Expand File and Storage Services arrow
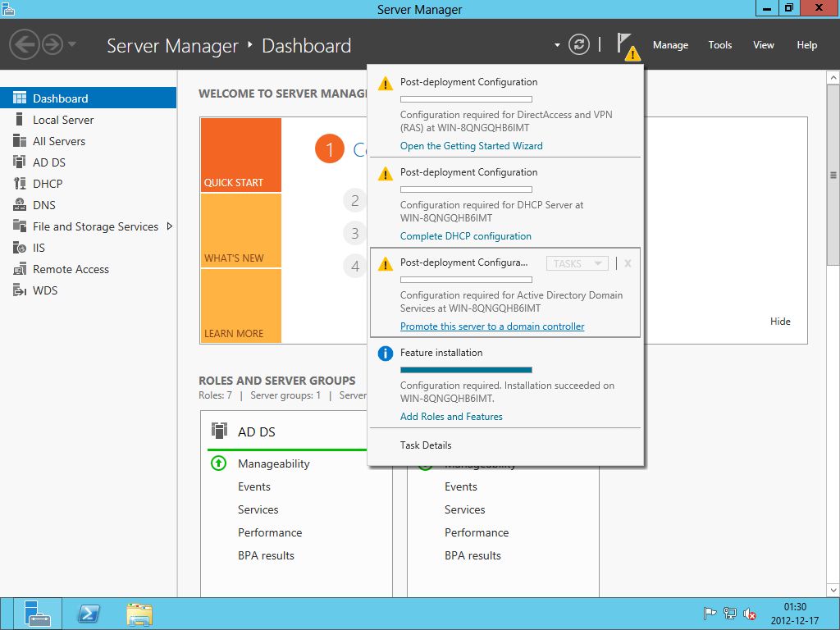 (x=169, y=226)
